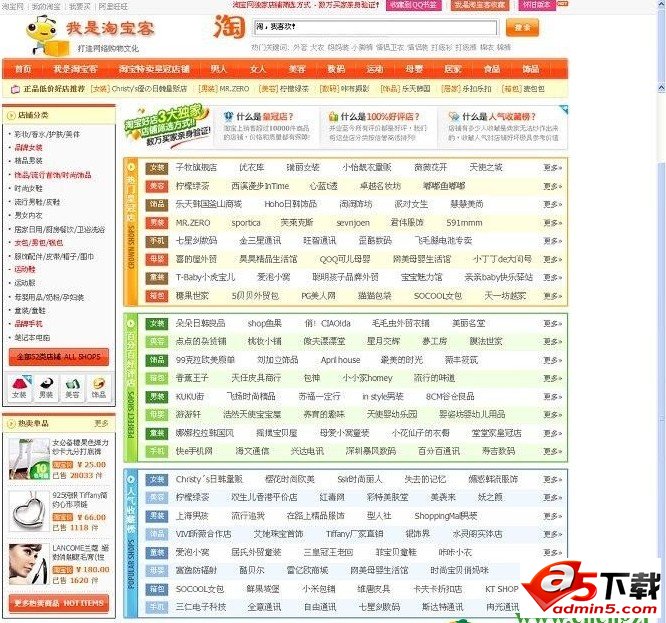Click the bee mascot logo

pyautogui.click(x=46, y=36)
